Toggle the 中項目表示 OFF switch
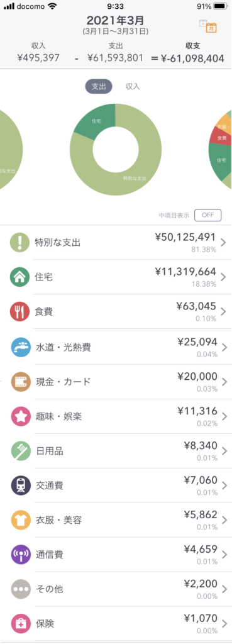 pos(207,215)
